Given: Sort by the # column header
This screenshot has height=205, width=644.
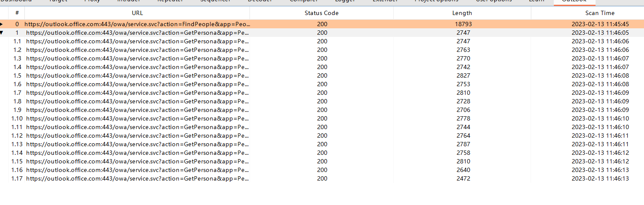Looking at the screenshot, I should 17,13.
